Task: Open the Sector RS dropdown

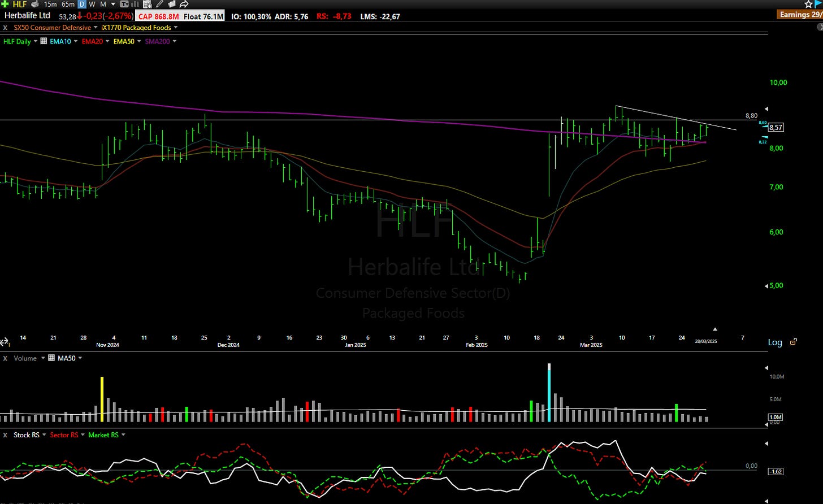Action: (x=83, y=435)
